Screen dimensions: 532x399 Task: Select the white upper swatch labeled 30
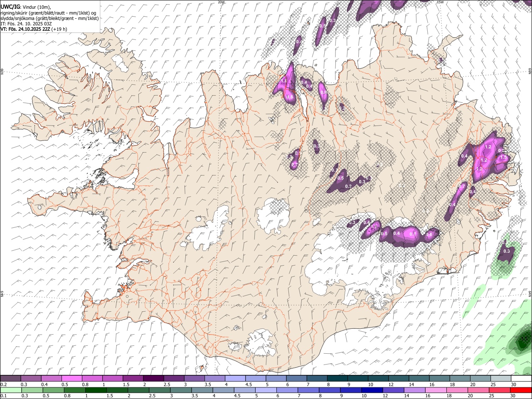pos(521,379)
